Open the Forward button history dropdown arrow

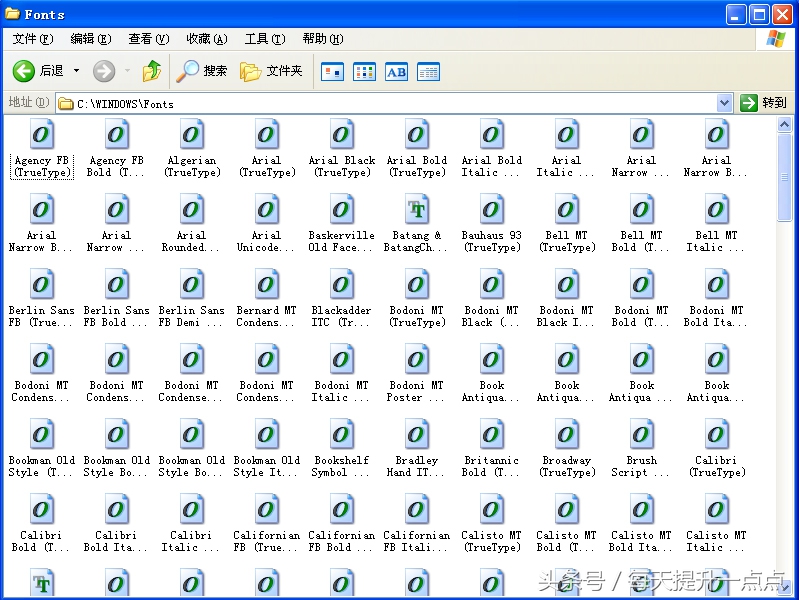(127, 71)
